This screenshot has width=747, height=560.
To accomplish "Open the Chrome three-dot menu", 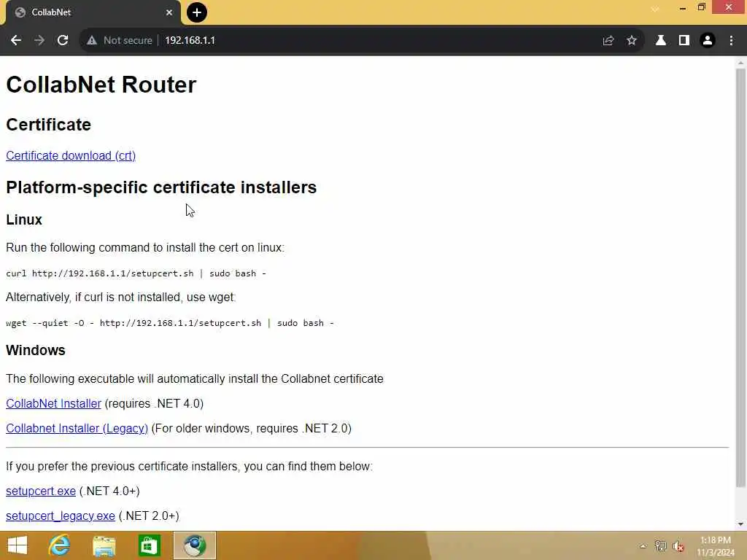I will pos(731,41).
